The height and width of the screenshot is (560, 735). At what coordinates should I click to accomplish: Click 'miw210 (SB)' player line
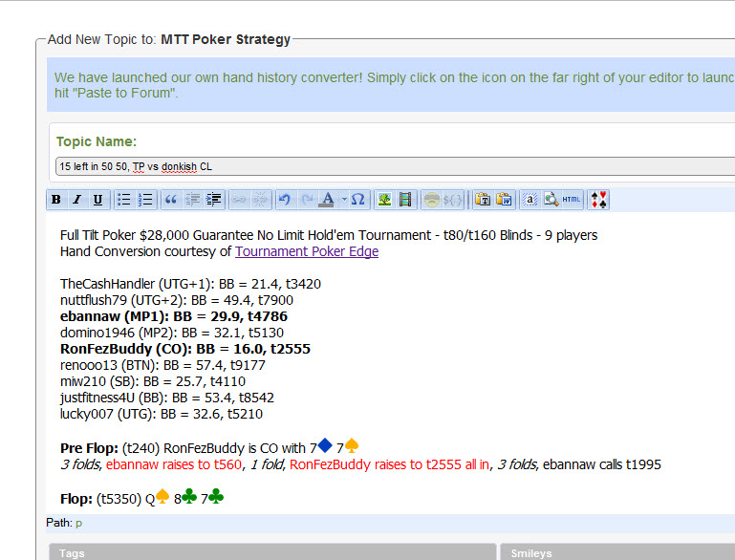(152, 381)
